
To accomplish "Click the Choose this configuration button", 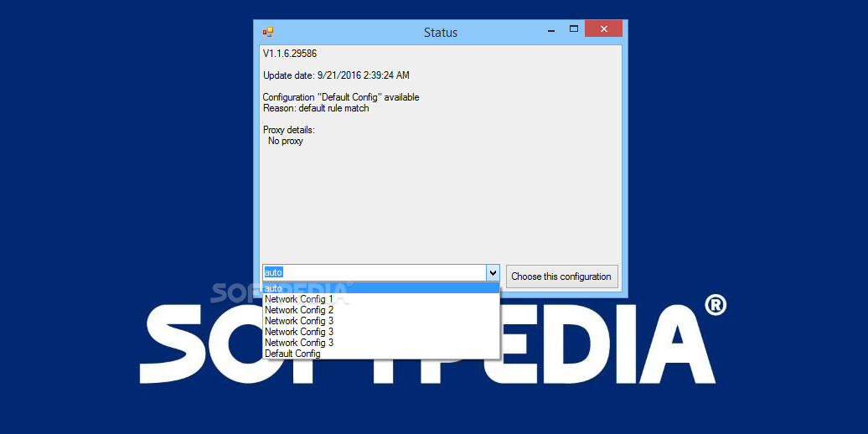I will pyautogui.click(x=561, y=276).
